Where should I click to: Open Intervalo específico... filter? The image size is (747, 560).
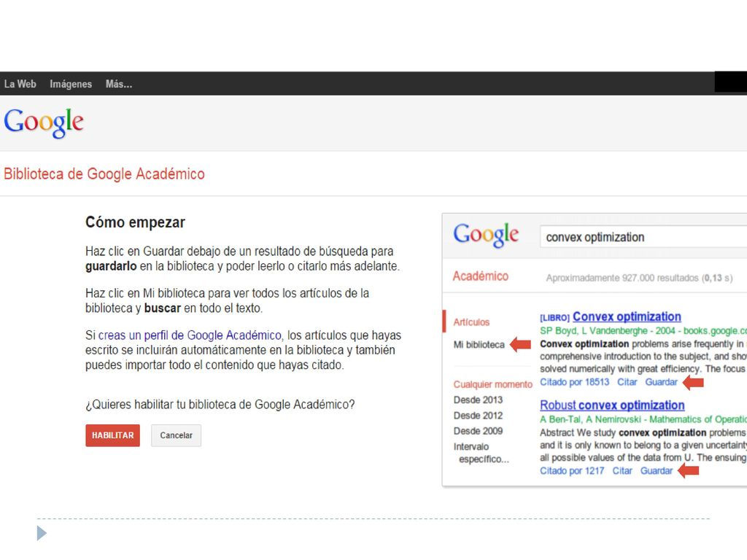point(481,453)
